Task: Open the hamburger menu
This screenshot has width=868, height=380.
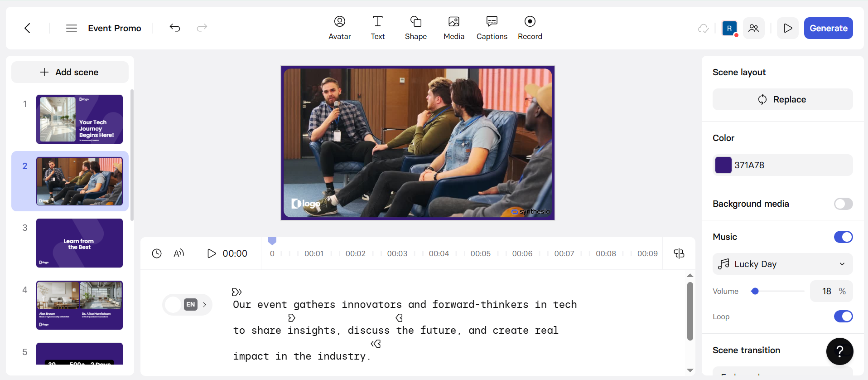Action: coord(72,28)
